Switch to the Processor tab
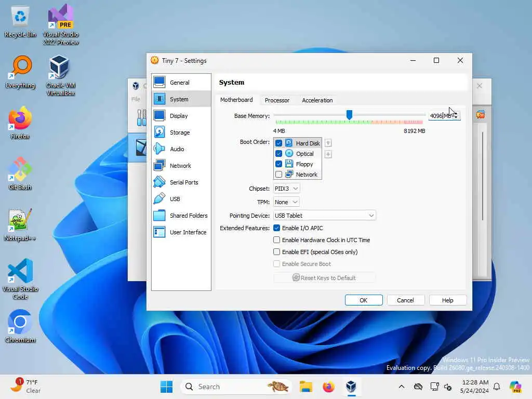This screenshot has height=399, width=532. pyautogui.click(x=277, y=100)
